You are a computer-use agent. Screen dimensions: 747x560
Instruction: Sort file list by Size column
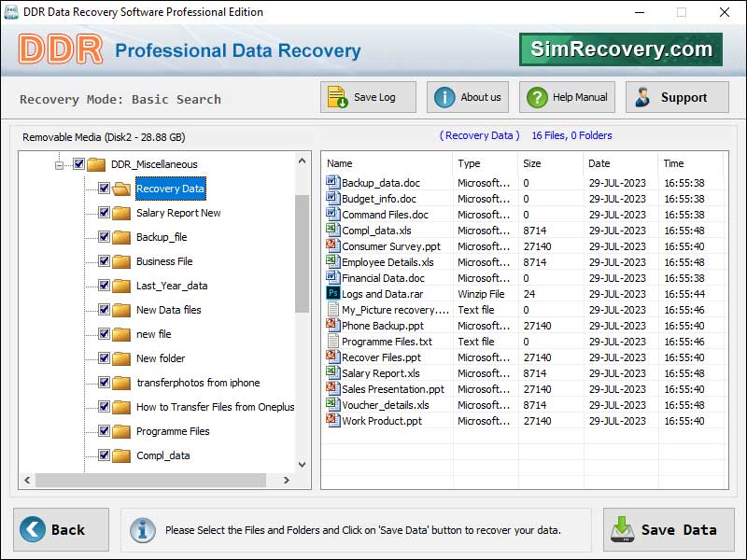[550, 163]
